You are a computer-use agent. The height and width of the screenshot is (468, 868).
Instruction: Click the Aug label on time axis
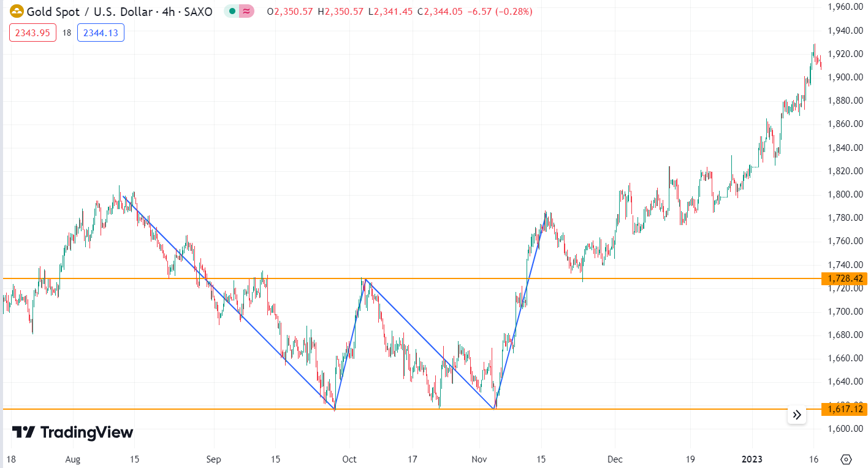click(x=73, y=459)
